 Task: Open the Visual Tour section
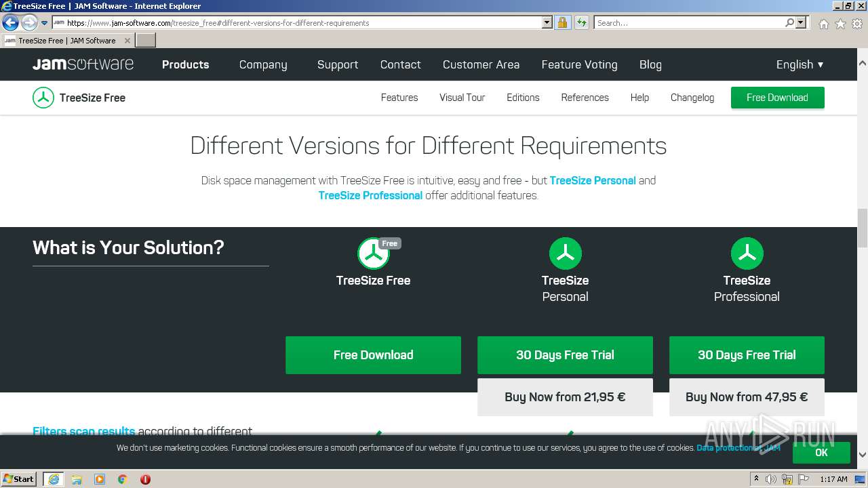pos(462,98)
